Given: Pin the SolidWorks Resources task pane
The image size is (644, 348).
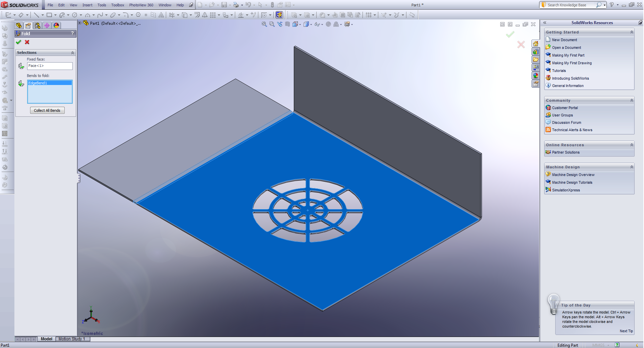Looking at the screenshot, I should 640,22.
